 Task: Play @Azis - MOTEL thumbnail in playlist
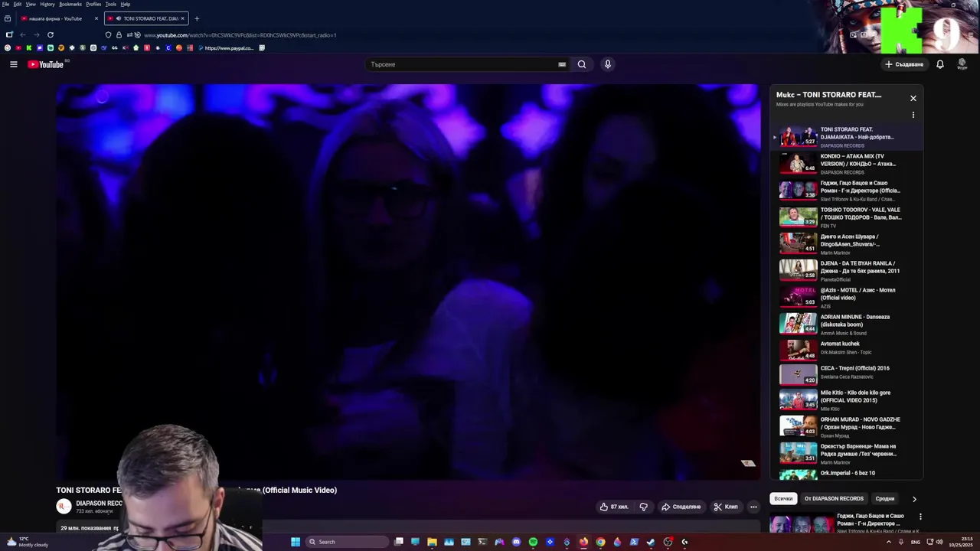pyautogui.click(x=799, y=297)
